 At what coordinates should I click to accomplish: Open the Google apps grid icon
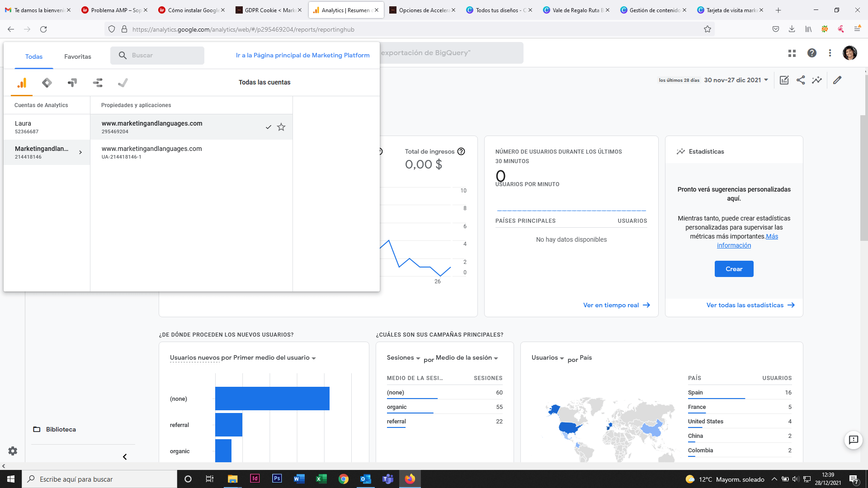(x=792, y=53)
